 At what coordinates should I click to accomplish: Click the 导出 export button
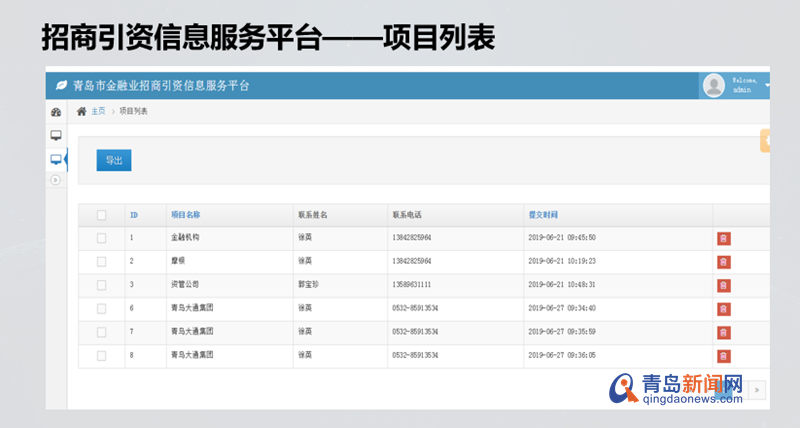tap(113, 160)
